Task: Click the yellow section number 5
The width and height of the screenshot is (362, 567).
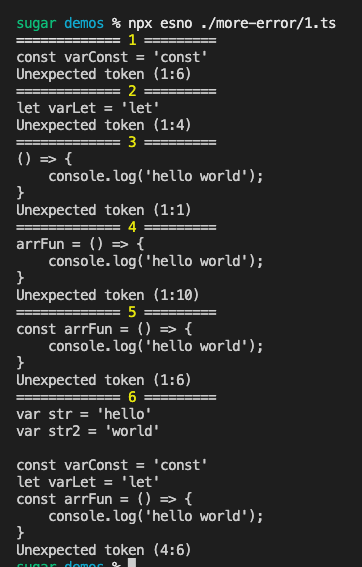Action: tap(132, 312)
